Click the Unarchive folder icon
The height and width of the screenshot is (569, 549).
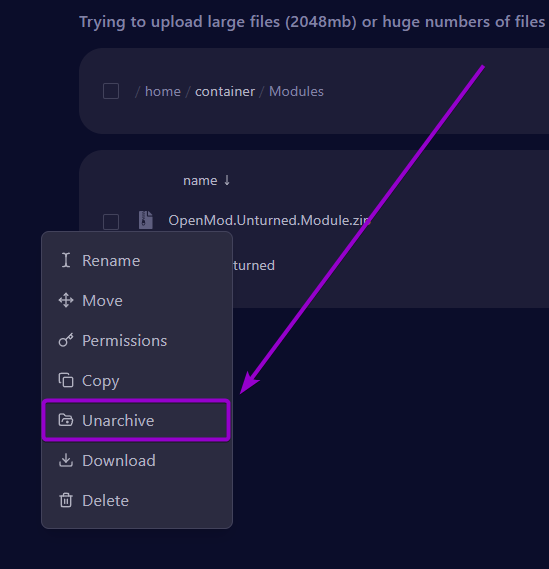pyautogui.click(x=66, y=420)
